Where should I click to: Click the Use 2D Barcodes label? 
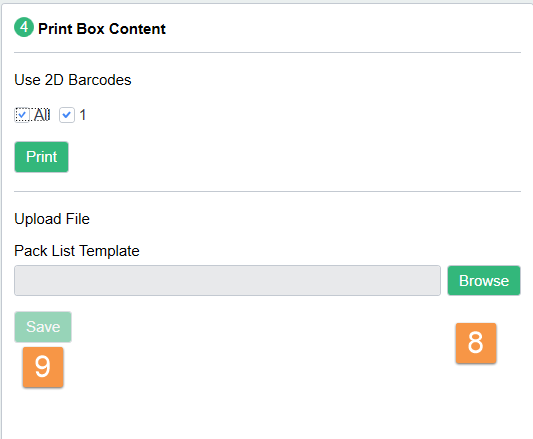pos(73,80)
